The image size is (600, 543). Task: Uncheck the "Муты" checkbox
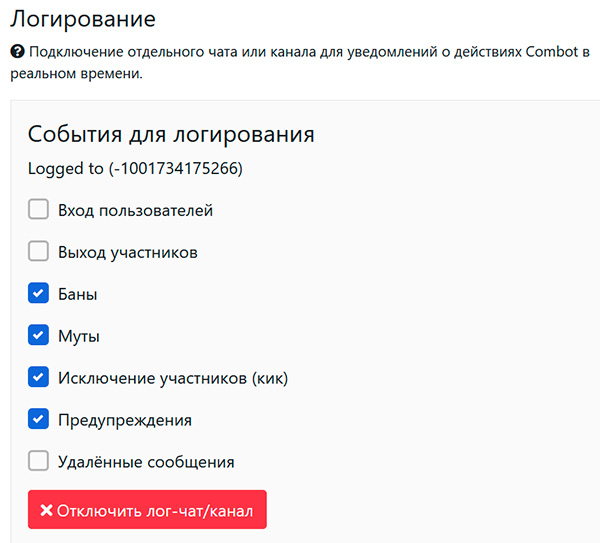point(38,336)
